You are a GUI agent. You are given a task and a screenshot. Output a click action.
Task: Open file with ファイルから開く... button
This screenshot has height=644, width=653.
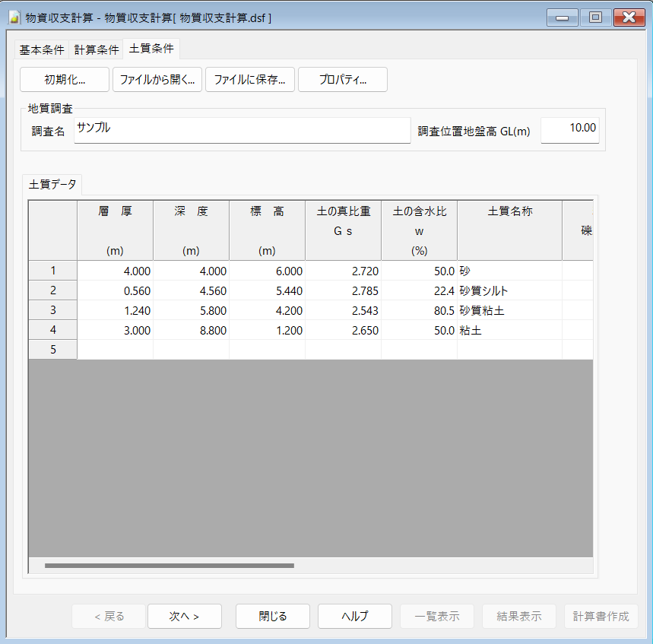click(157, 80)
